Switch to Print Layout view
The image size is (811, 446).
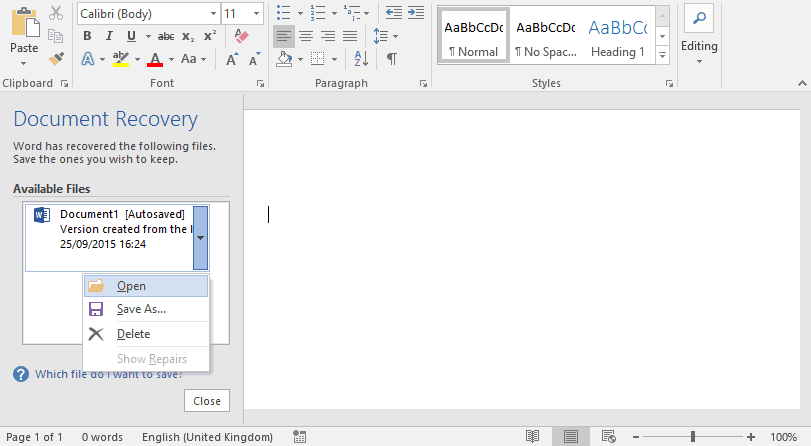pyautogui.click(x=570, y=437)
